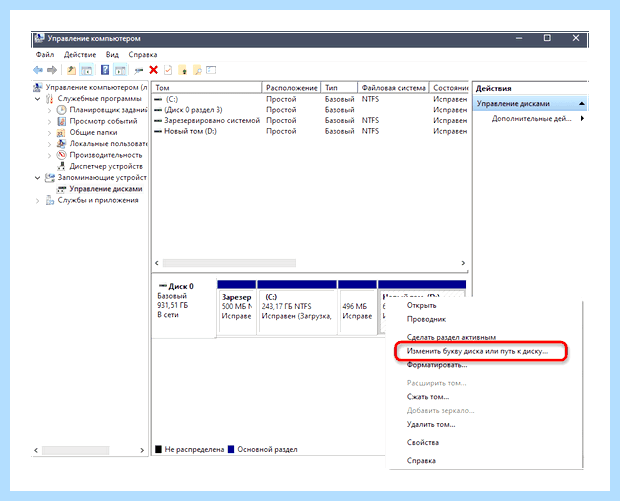Select the (C:) 243,17 ГБ NTFS partition block
620x501 pixels.
tap(297, 308)
